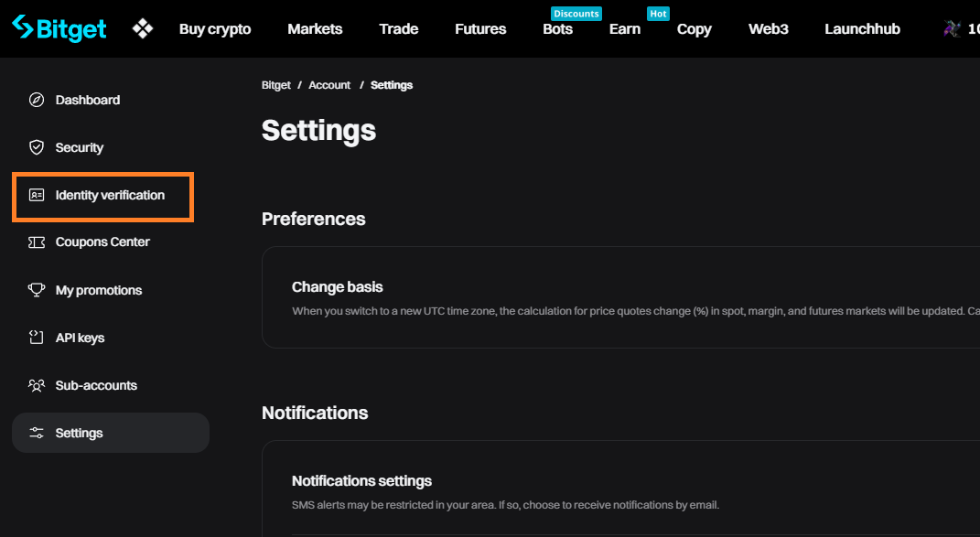
Task: Click the Bitget breadcrumb link
Action: [276, 85]
